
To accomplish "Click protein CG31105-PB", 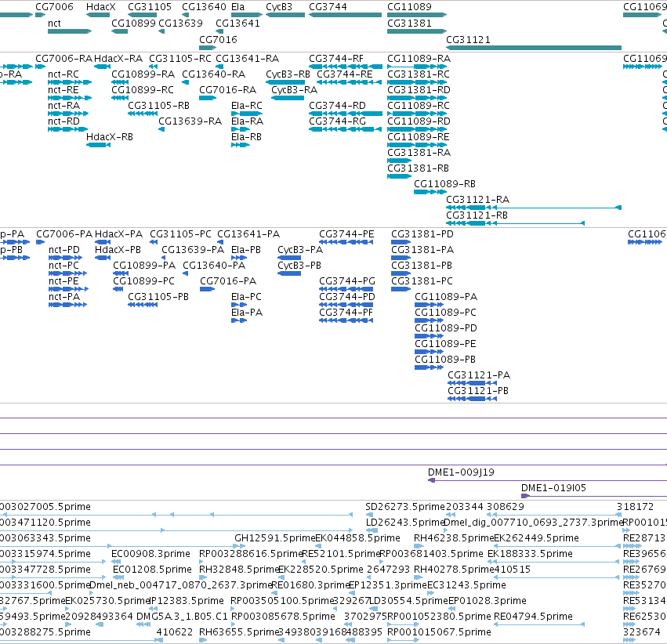I will click(x=143, y=305).
